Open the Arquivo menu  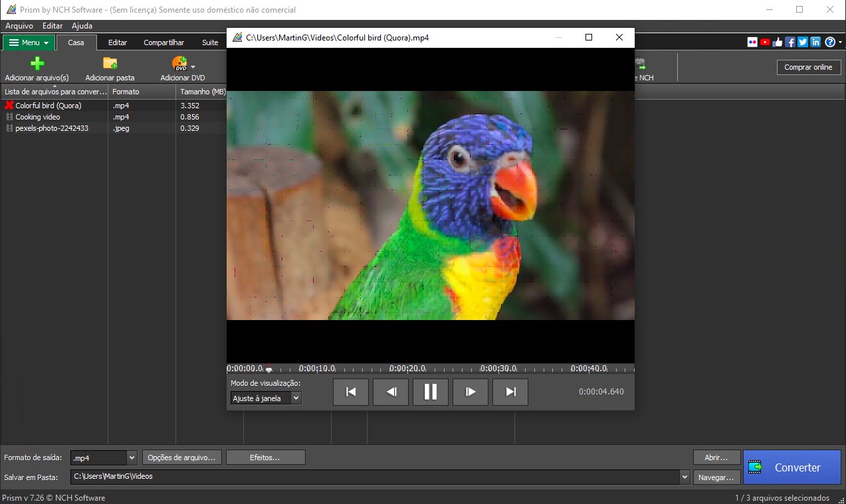click(19, 26)
